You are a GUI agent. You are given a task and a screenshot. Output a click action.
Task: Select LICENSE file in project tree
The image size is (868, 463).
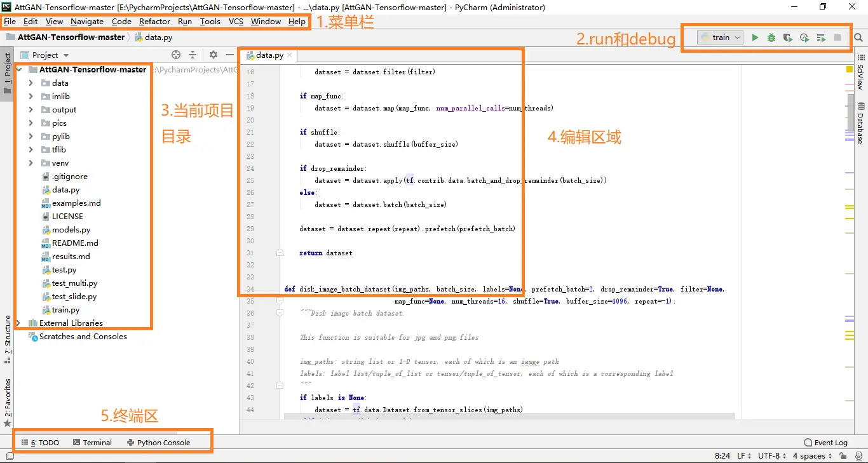67,217
